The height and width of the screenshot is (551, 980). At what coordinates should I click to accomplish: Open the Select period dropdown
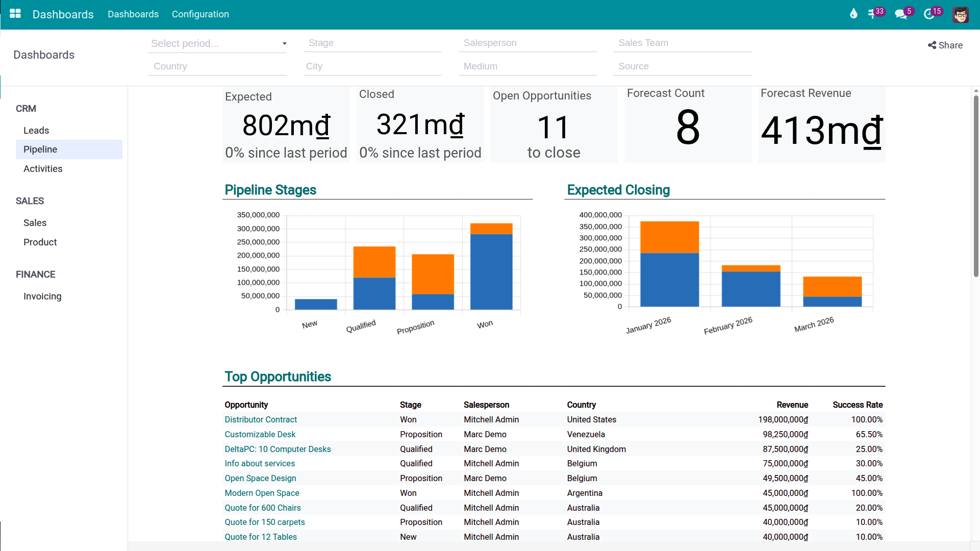click(217, 43)
